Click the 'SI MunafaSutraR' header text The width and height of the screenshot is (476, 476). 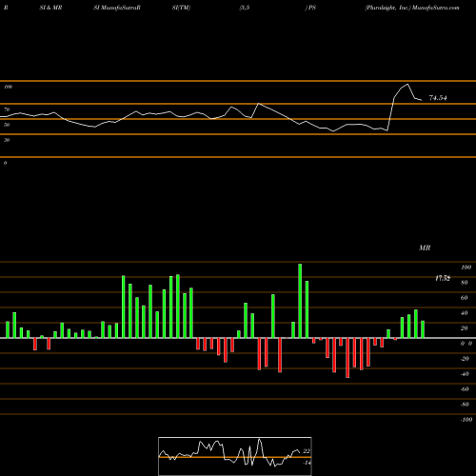(x=117, y=8)
